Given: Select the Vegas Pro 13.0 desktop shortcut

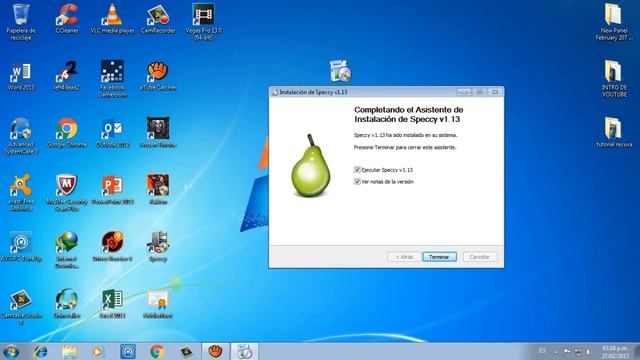Looking at the screenshot, I should (204, 22).
